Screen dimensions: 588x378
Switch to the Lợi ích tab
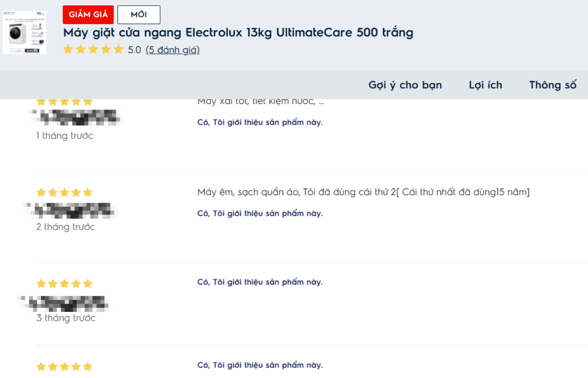click(x=485, y=85)
